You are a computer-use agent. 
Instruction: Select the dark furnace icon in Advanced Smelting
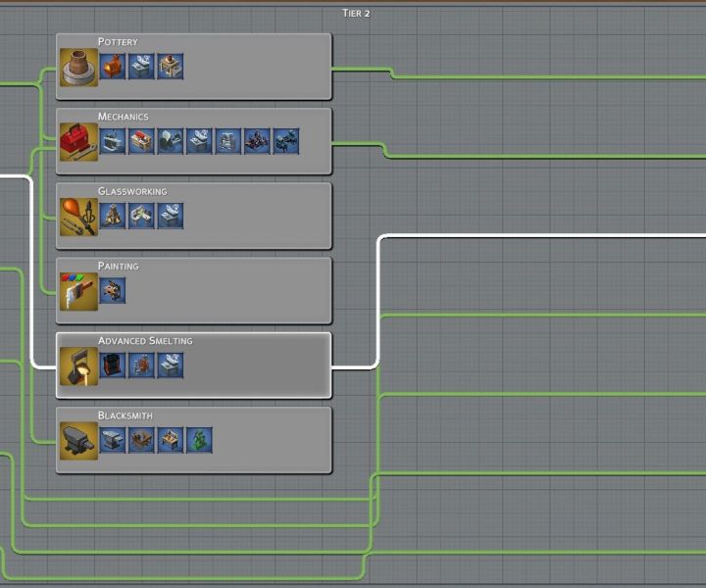(113, 366)
